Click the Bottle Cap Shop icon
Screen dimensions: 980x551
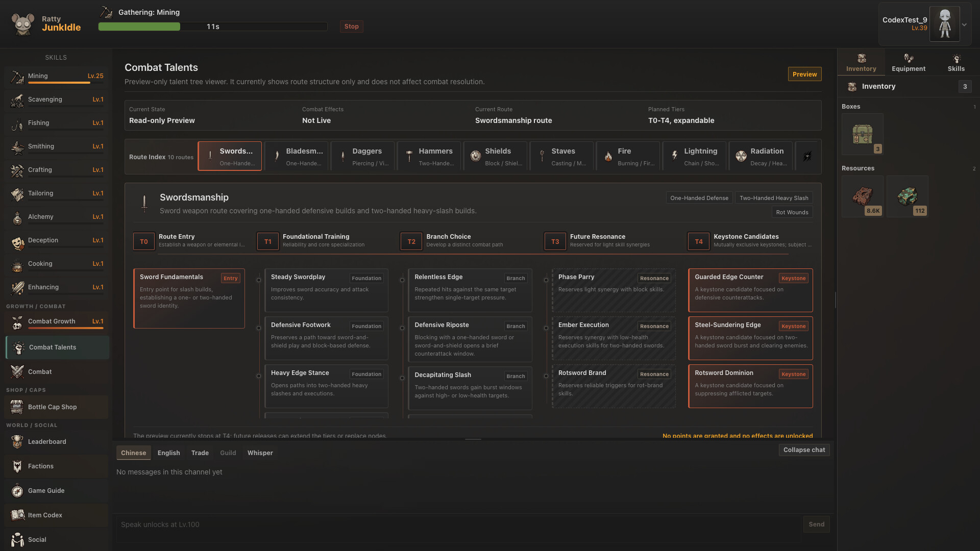17,407
